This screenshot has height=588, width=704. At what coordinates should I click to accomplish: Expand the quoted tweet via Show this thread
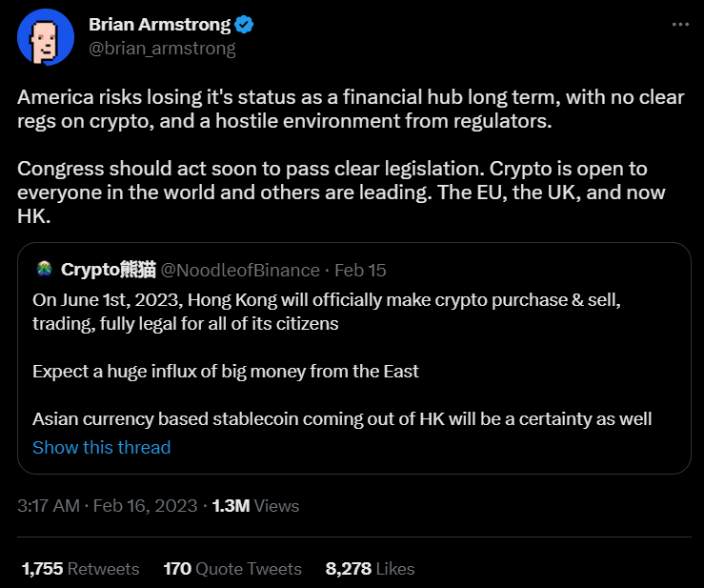tap(102, 447)
